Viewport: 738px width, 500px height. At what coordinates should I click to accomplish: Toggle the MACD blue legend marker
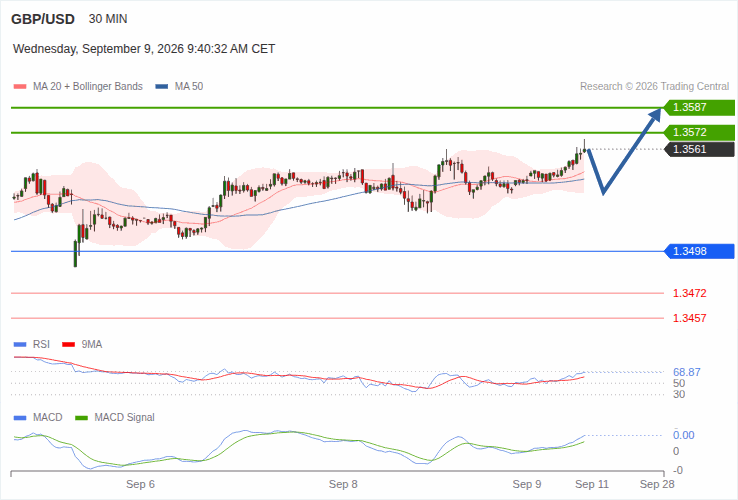click(x=20, y=418)
